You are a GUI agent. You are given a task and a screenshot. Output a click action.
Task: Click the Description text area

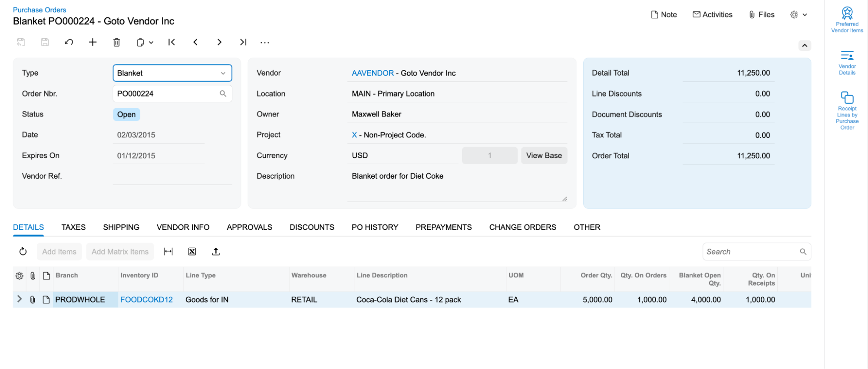(457, 186)
